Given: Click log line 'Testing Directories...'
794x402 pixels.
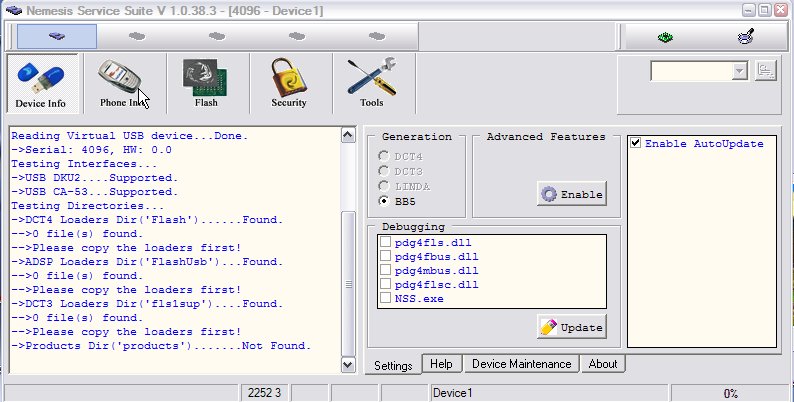Looking at the screenshot, I should [x=88, y=206].
